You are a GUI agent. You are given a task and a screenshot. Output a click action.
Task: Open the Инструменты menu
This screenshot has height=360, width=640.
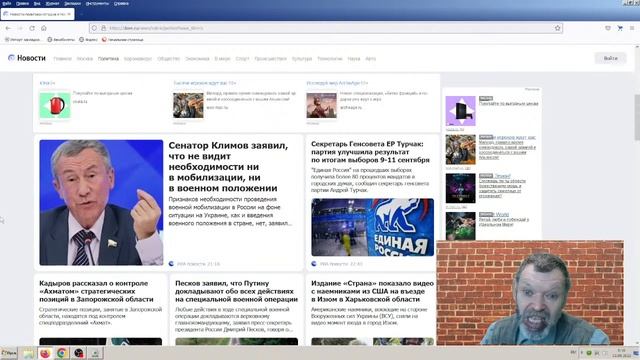click(x=97, y=3)
